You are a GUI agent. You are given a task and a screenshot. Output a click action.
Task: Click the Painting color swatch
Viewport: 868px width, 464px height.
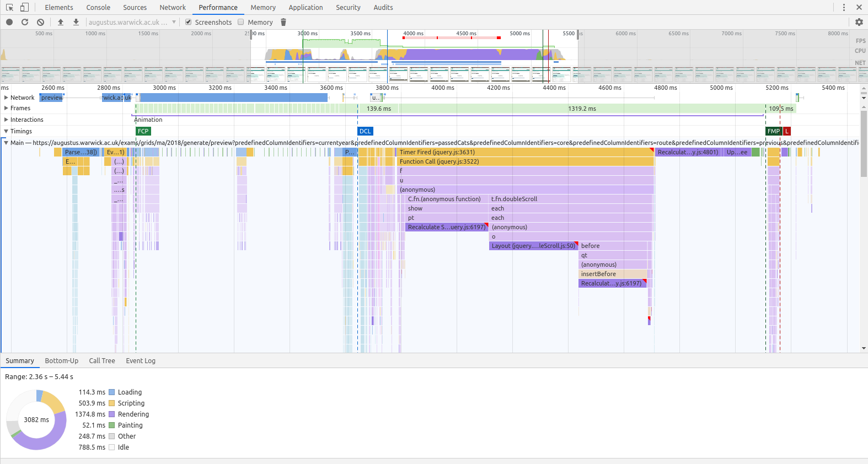point(112,425)
